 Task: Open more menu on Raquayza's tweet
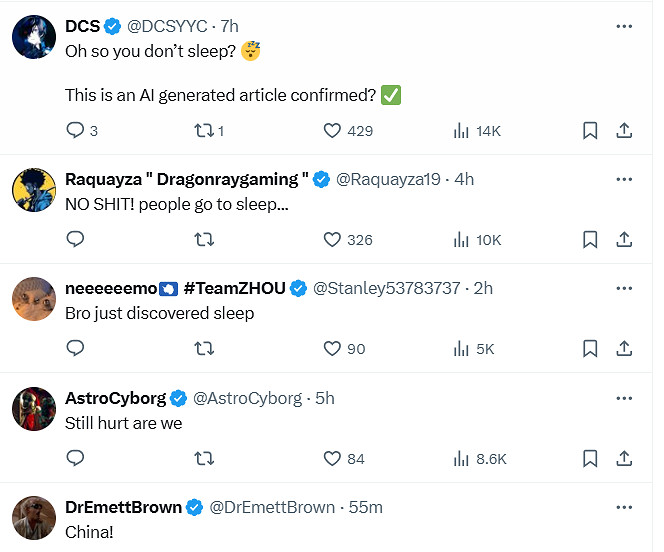tap(624, 179)
